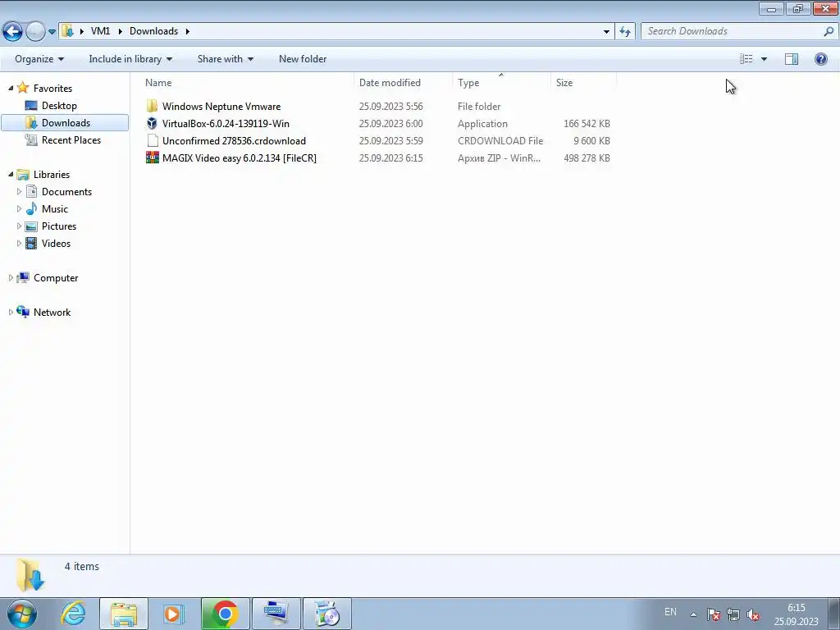Image resolution: width=840 pixels, height=630 pixels.
Task: Expand arrow after Downloads in address bar
Action: (x=188, y=31)
